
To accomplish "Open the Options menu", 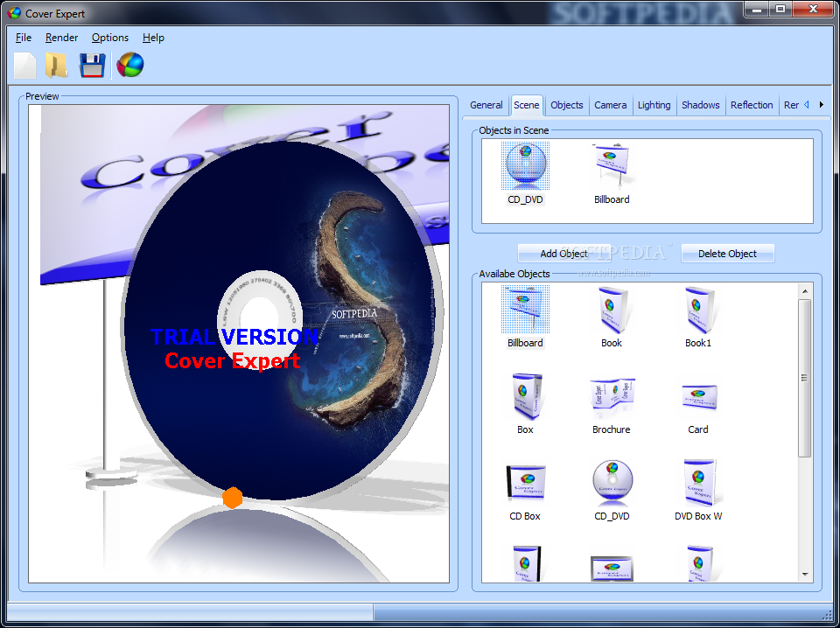I will 110,38.
